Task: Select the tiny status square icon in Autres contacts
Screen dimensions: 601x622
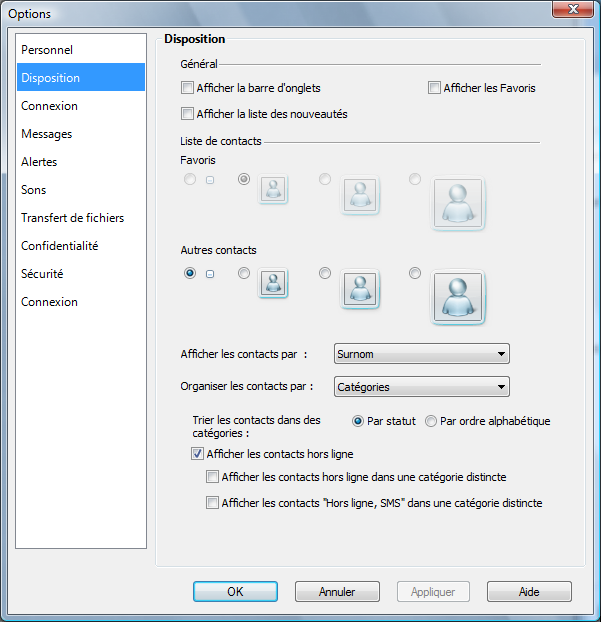Action: pyautogui.click(x=210, y=274)
